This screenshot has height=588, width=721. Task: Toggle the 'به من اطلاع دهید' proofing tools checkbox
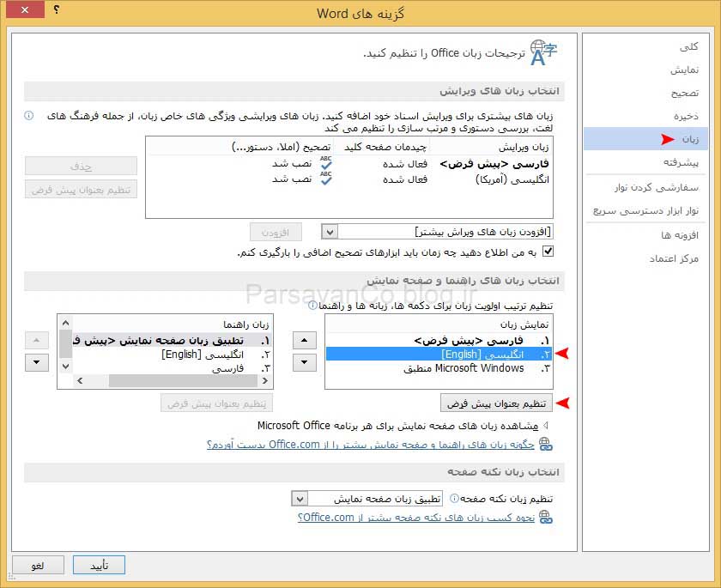coord(549,252)
